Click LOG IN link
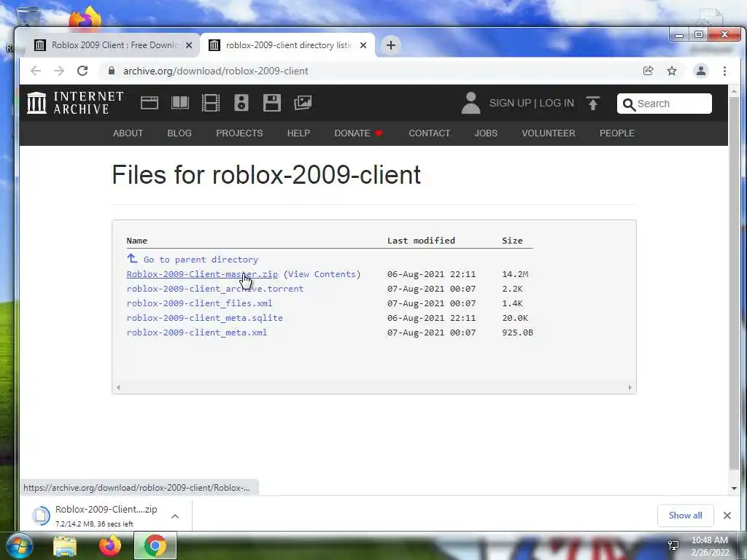Viewport: 747px width, 560px height. coord(557,104)
